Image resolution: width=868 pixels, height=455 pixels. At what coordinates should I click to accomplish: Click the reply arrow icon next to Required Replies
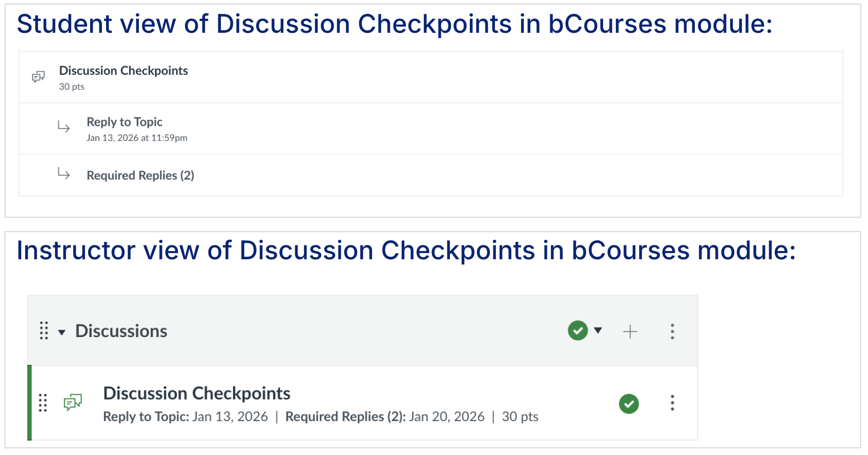pos(64,174)
